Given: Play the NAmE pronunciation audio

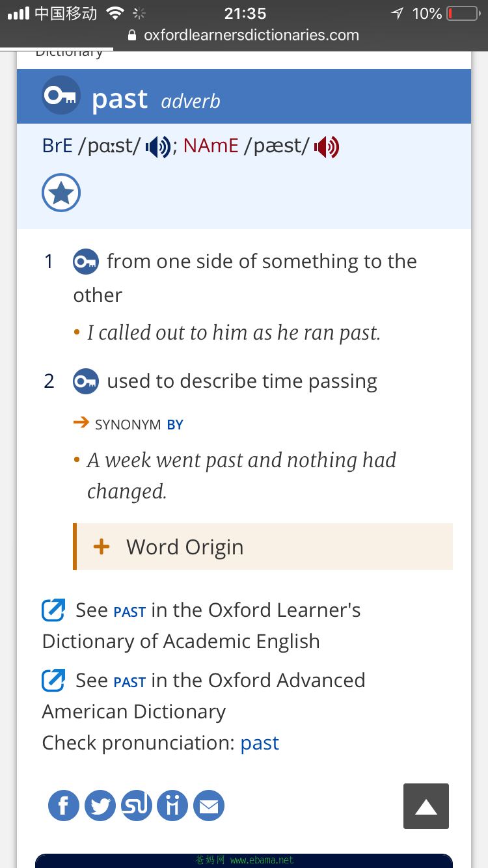Looking at the screenshot, I should point(327,147).
